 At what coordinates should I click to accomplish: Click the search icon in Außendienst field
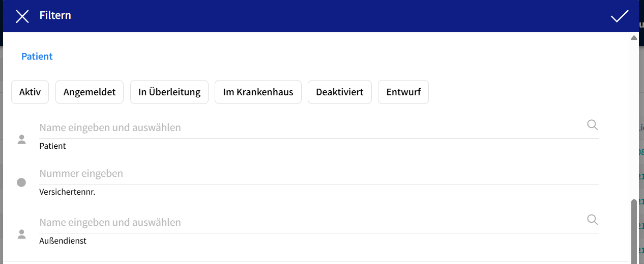pyautogui.click(x=592, y=220)
